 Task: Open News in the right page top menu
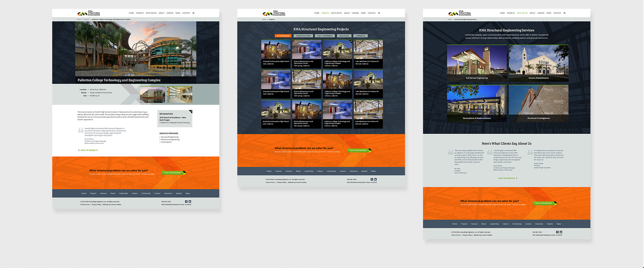pyautogui.click(x=549, y=13)
